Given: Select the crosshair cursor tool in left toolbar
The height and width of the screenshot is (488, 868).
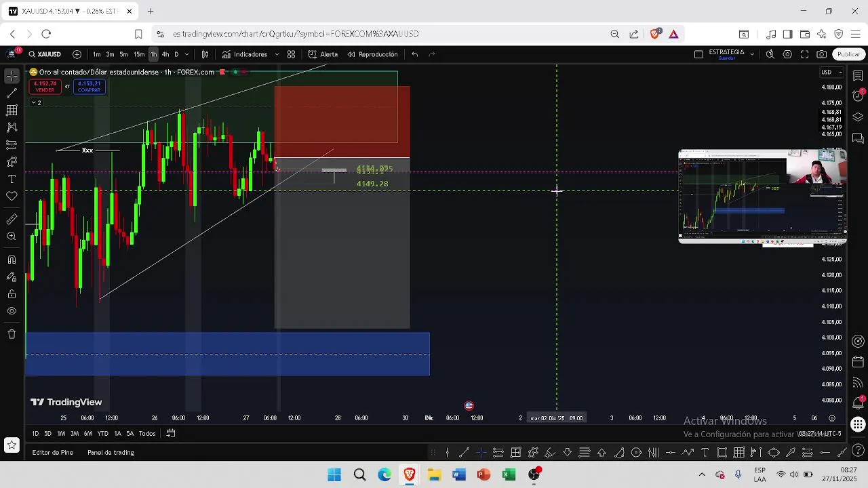Looking at the screenshot, I should pos(12,76).
